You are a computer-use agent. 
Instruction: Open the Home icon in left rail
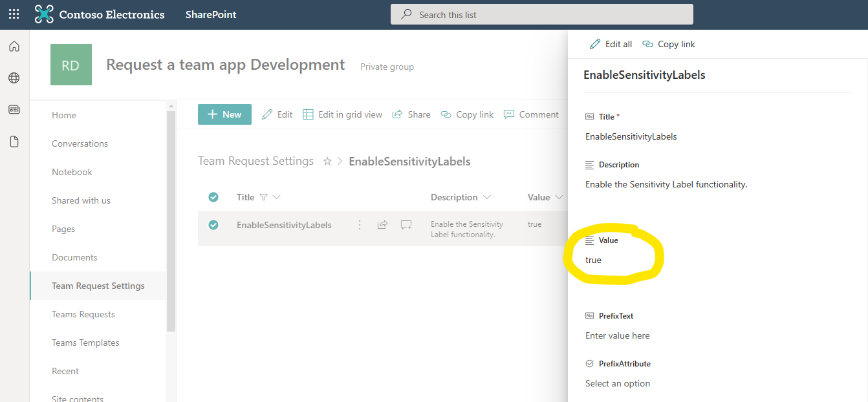point(14,47)
